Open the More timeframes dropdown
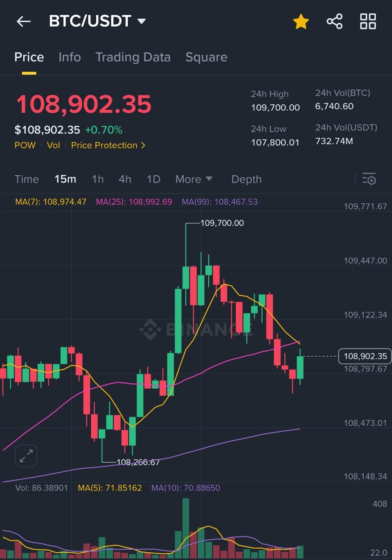The height and width of the screenshot is (560, 392). [x=194, y=179]
